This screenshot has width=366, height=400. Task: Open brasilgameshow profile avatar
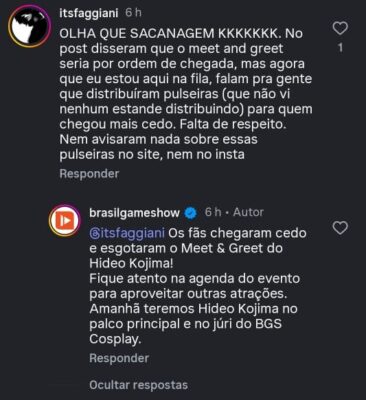(65, 221)
